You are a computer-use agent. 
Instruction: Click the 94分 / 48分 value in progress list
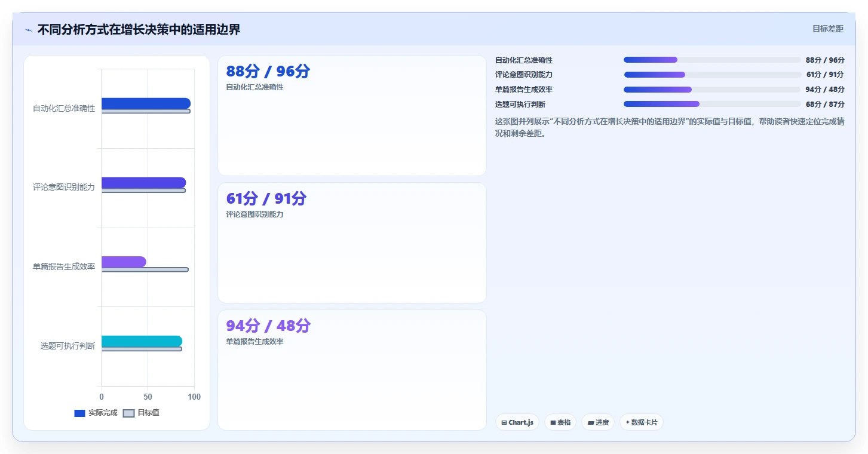coord(825,90)
